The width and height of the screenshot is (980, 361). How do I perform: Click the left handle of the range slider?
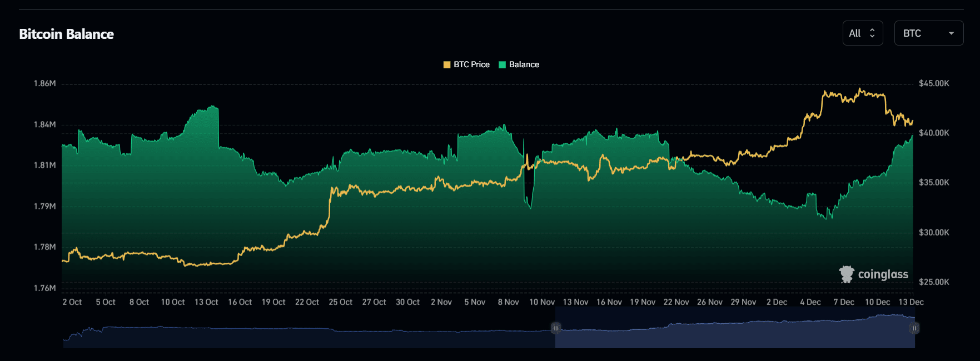pyautogui.click(x=555, y=328)
